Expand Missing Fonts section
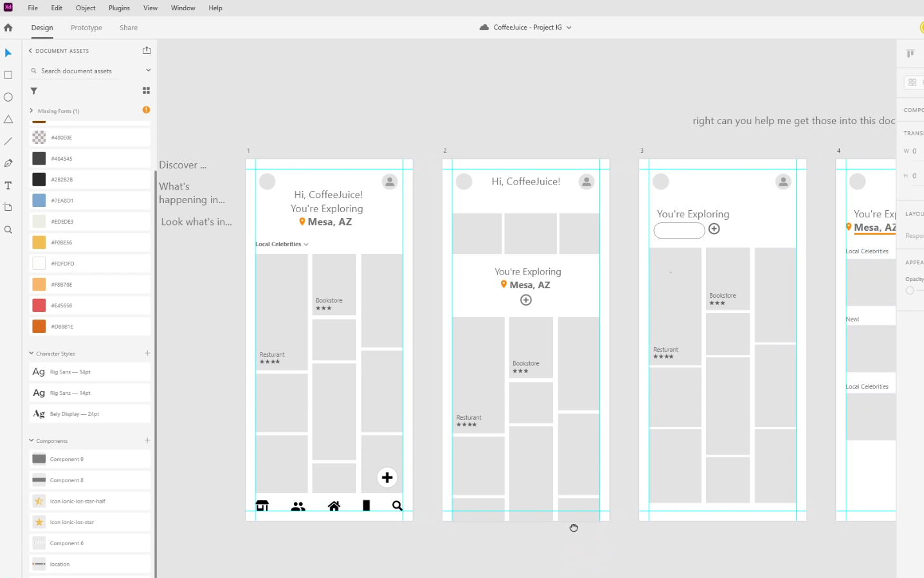The height and width of the screenshot is (578, 924). tap(31, 111)
